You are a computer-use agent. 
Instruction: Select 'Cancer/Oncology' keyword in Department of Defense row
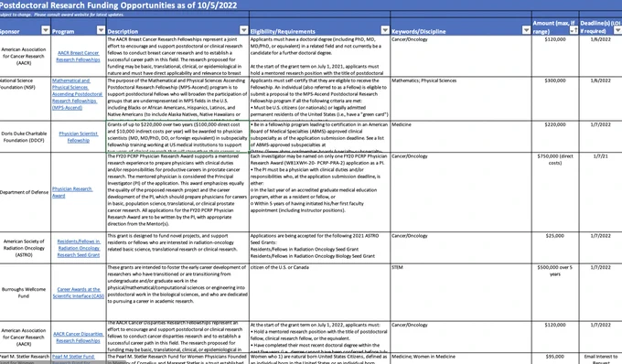coord(461,192)
